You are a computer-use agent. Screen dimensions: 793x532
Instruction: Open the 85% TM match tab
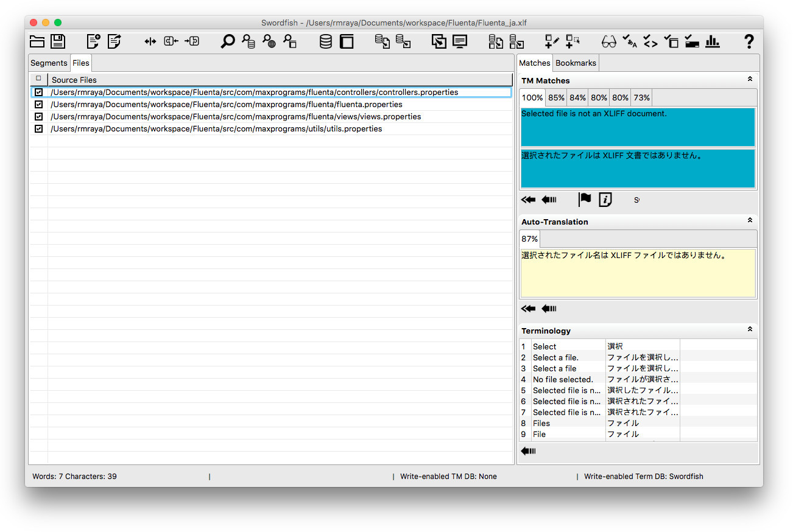click(556, 97)
